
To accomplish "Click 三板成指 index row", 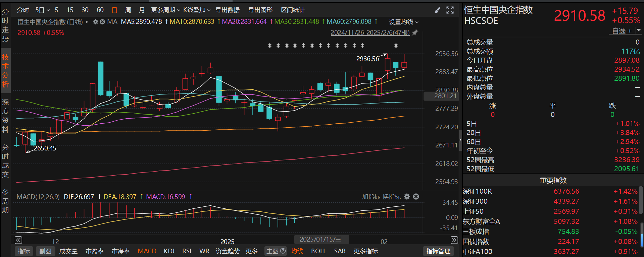I will pyautogui.click(x=550, y=232).
